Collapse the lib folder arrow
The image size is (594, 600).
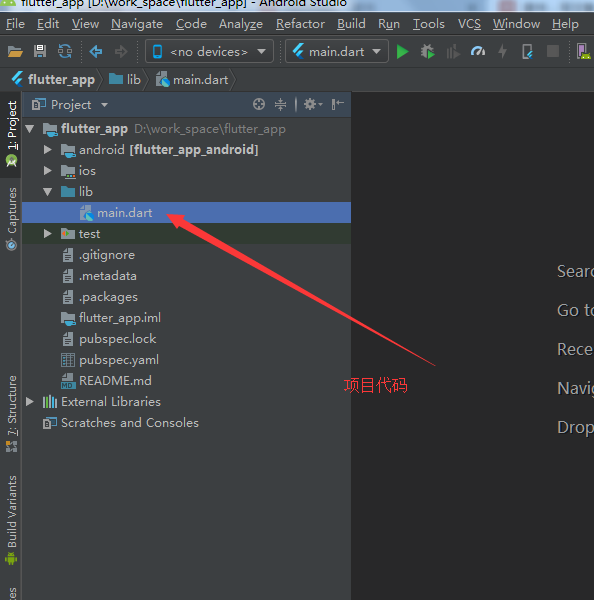(48, 192)
